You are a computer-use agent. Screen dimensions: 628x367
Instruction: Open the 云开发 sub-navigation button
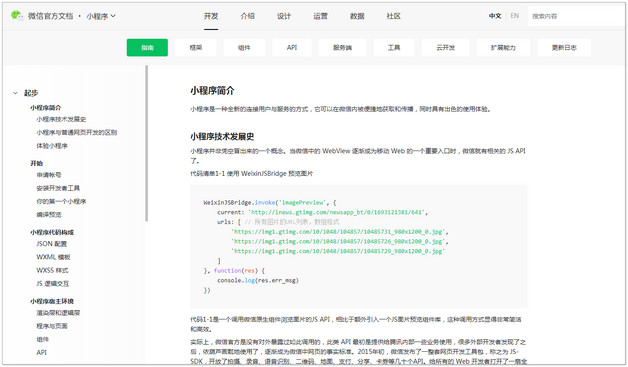pyautogui.click(x=445, y=48)
